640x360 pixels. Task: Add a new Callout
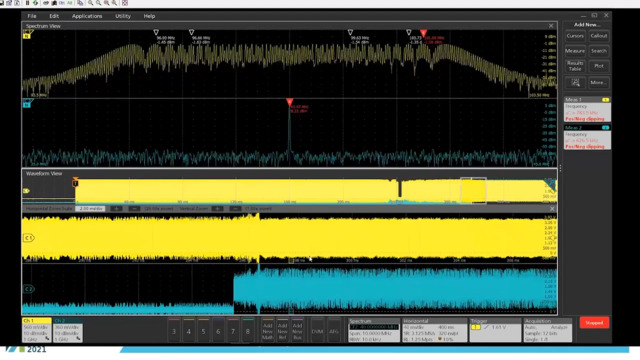coord(599,36)
